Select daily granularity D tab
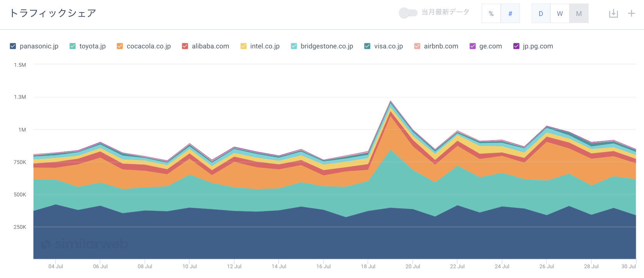Screen dimensions: 644x278 [541, 14]
